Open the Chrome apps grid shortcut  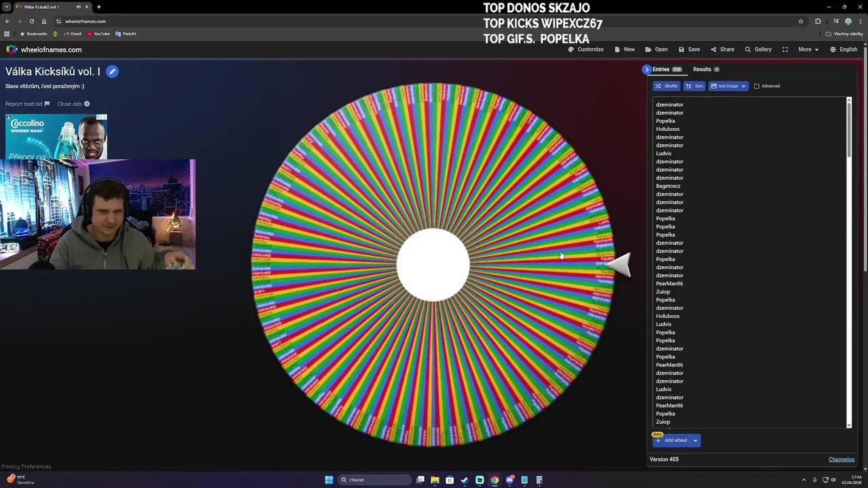click(x=7, y=34)
